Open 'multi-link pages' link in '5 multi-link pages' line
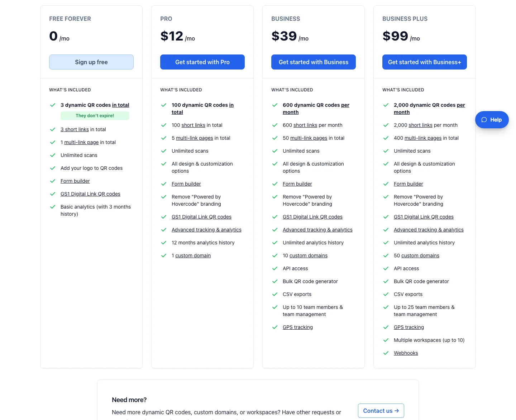Screen dimensions: 516x420 (195, 138)
